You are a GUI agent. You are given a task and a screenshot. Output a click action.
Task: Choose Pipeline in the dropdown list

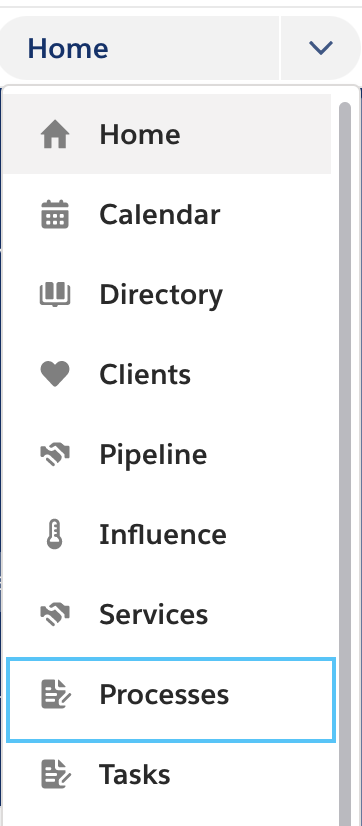tap(153, 455)
